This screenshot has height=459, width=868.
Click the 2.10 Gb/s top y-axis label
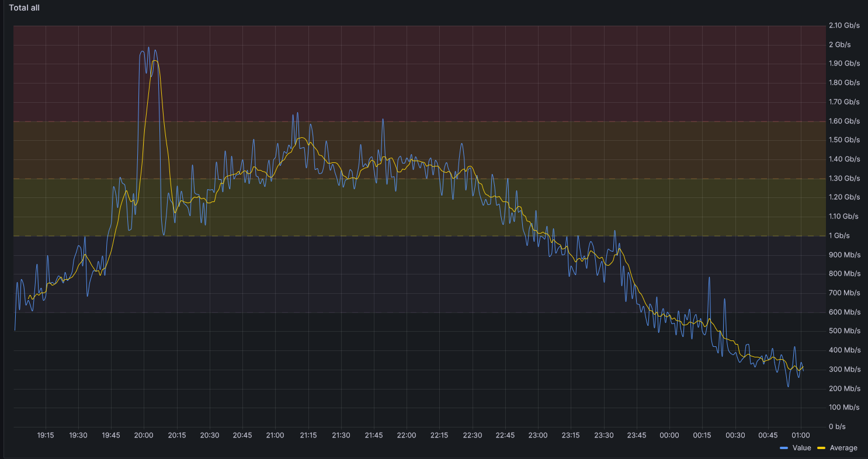click(844, 25)
